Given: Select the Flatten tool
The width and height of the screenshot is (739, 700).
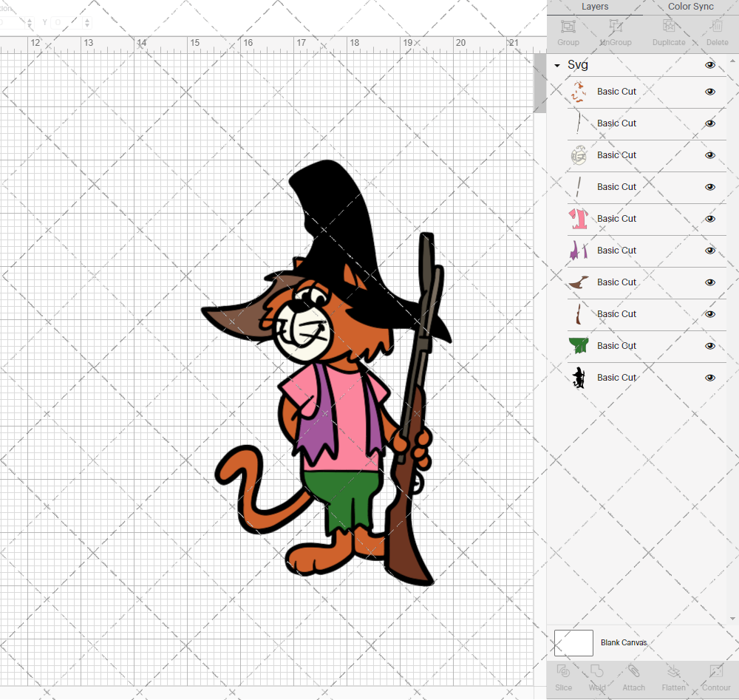Looking at the screenshot, I should click(673, 671).
